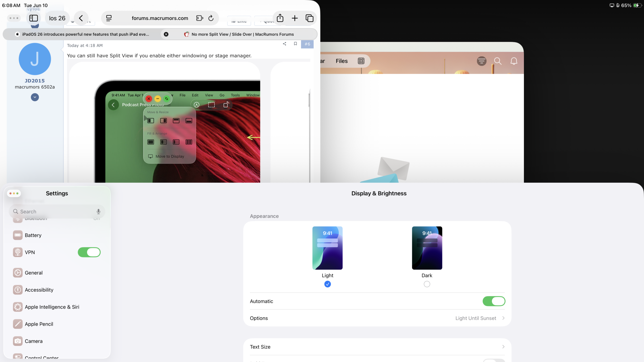
Task: Share forum post #6 icon
Action: coord(284,44)
